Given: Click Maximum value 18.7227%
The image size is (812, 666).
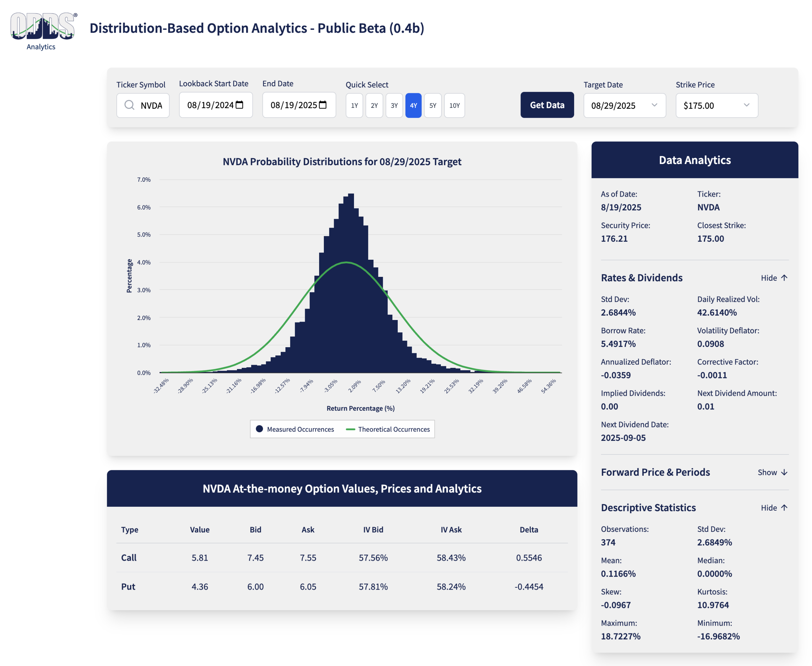Looking at the screenshot, I should point(620,637).
